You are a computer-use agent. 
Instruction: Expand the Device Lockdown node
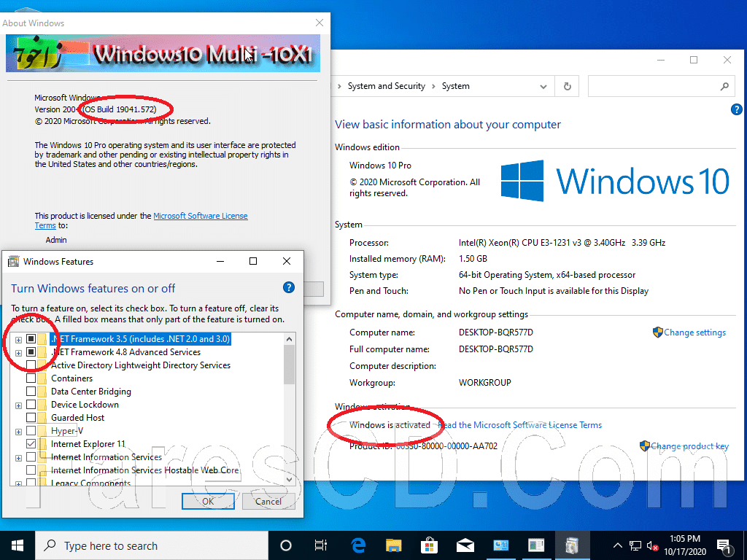(18, 405)
